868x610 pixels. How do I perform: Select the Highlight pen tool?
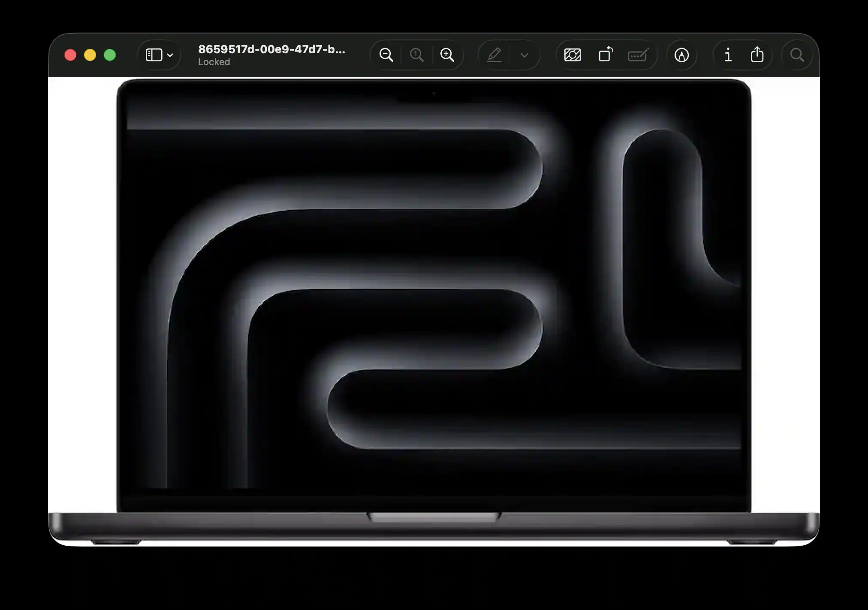coord(494,55)
